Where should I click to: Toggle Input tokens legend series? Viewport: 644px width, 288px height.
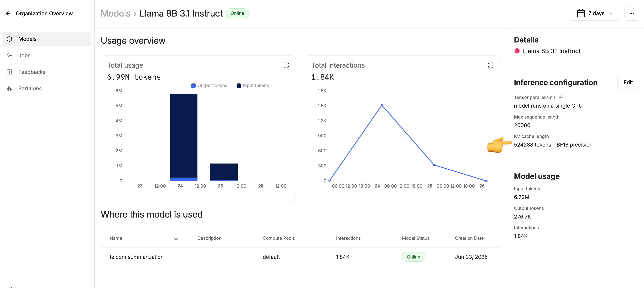tap(252, 86)
